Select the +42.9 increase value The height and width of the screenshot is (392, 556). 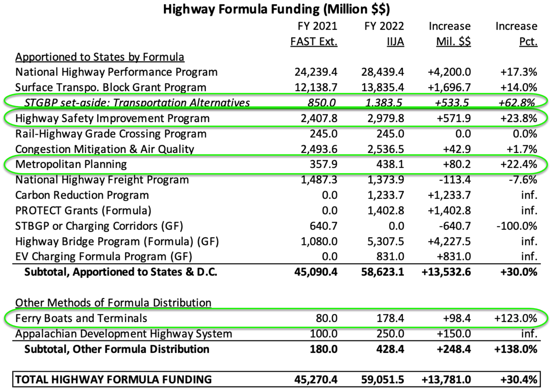pyautogui.click(x=456, y=149)
